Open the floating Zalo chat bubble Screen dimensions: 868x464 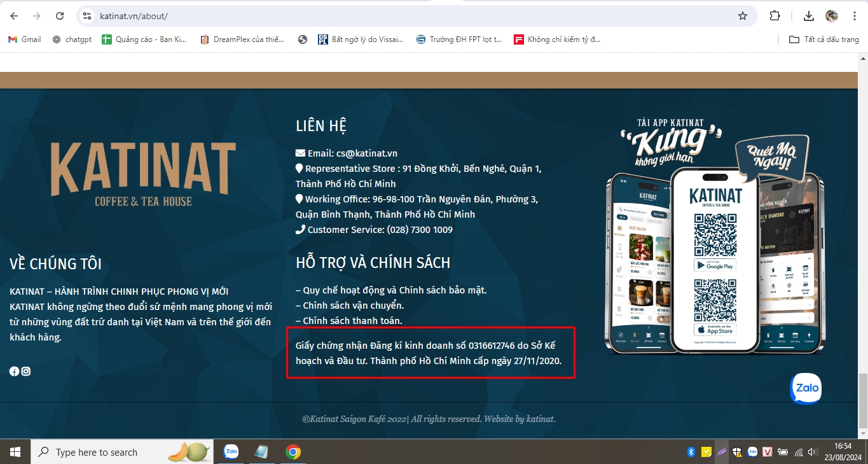pyautogui.click(x=805, y=388)
